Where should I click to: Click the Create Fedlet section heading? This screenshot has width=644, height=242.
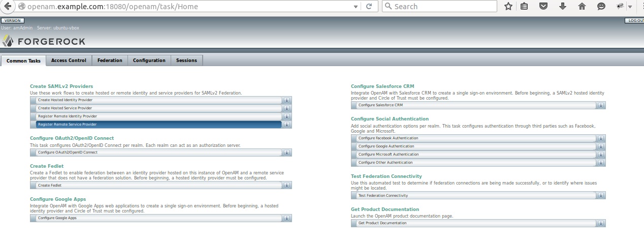click(46, 167)
